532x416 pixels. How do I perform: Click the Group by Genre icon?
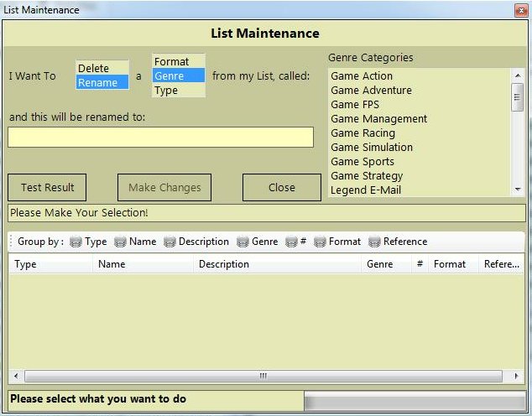(x=243, y=242)
